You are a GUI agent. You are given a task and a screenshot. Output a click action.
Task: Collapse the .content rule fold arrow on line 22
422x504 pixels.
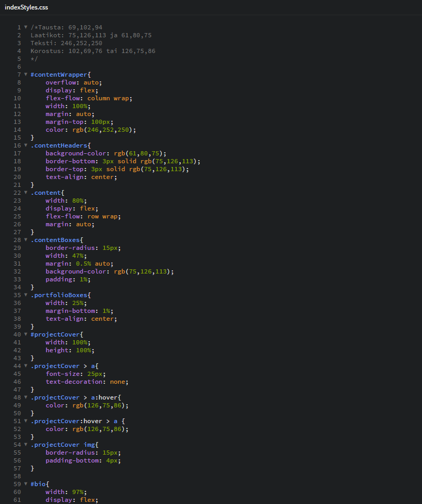(x=26, y=193)
